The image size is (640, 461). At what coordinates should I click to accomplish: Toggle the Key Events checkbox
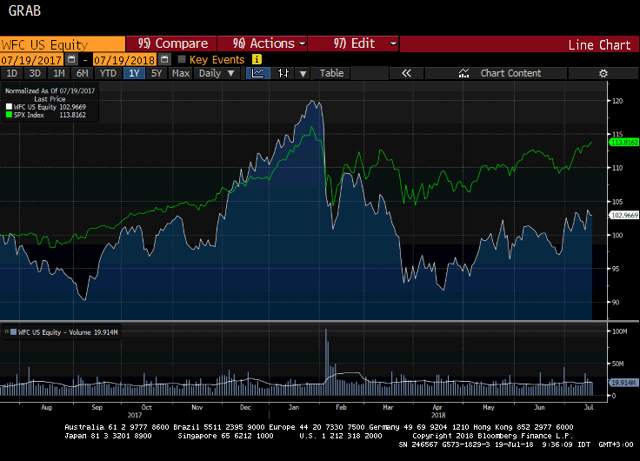(x=182, y=60)
